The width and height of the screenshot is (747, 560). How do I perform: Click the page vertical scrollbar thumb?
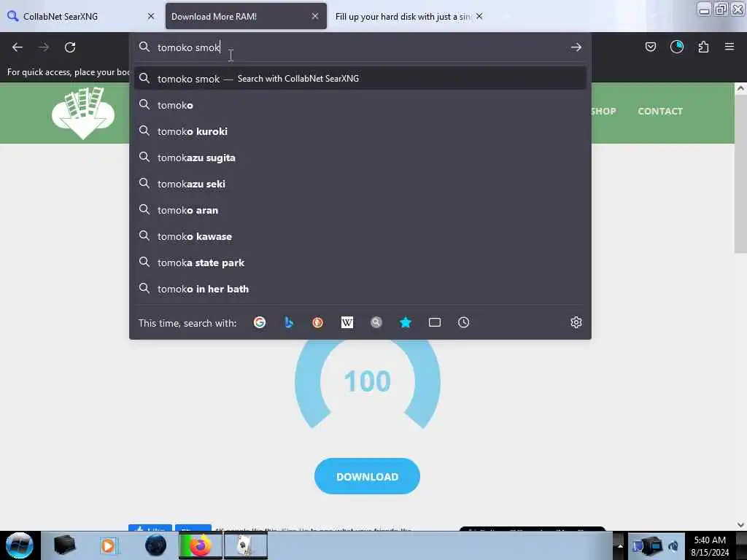(x=740, y=174)
